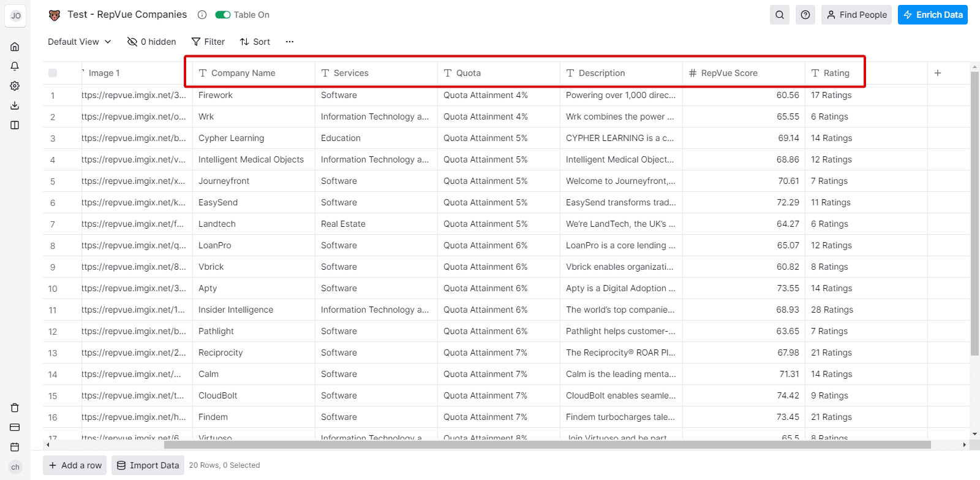Open notifications bell in sidebar

[15, 66]
